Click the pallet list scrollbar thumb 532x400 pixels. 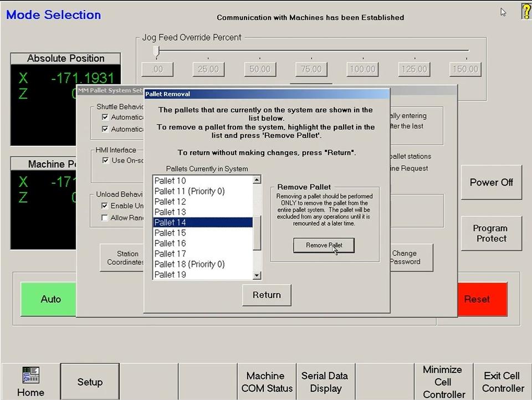tap(257, 233)
